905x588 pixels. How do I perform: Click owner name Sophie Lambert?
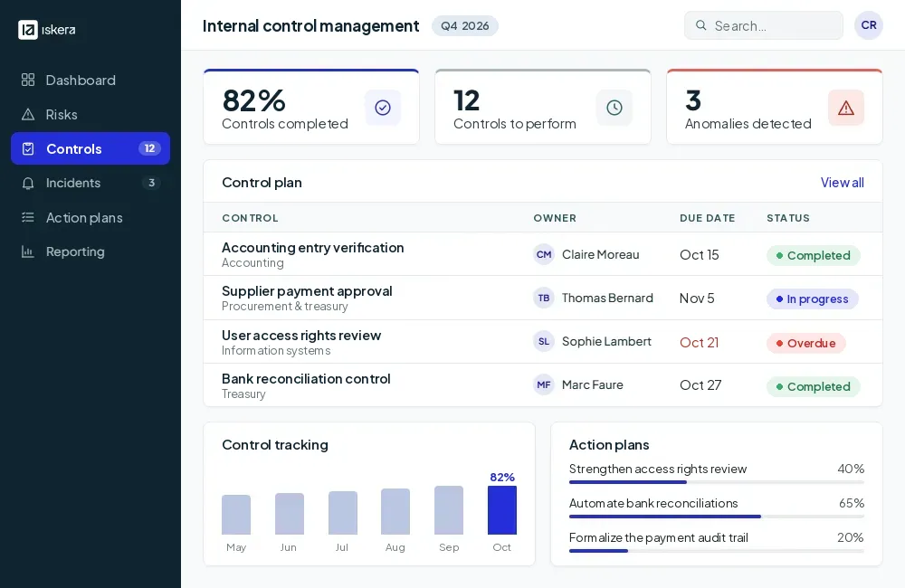click(x=606, y=341)
